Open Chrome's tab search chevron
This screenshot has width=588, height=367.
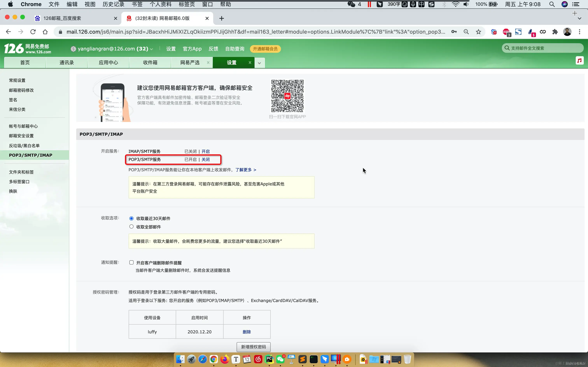click(579, 18)
